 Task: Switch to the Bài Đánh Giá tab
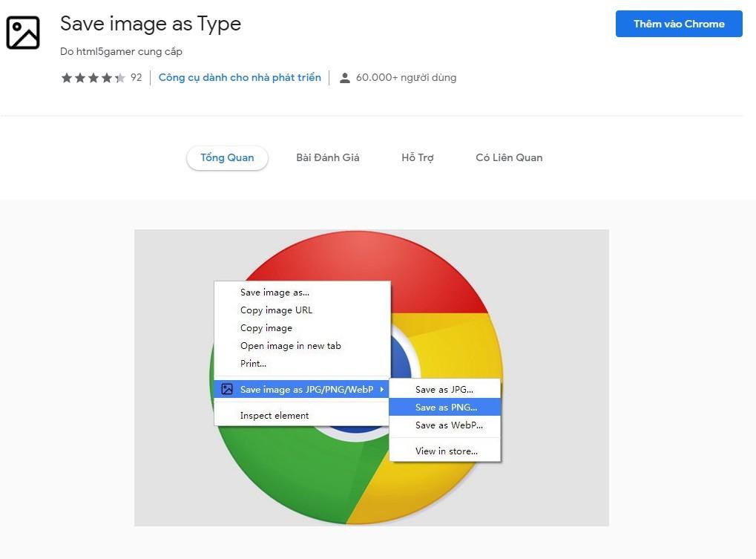pyautogui.click(x=327, y=157)
